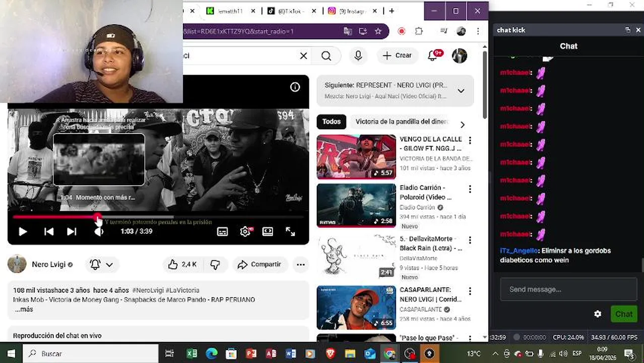Expand video description with ...más
This screenshot has width=644, height=363.
24,309
